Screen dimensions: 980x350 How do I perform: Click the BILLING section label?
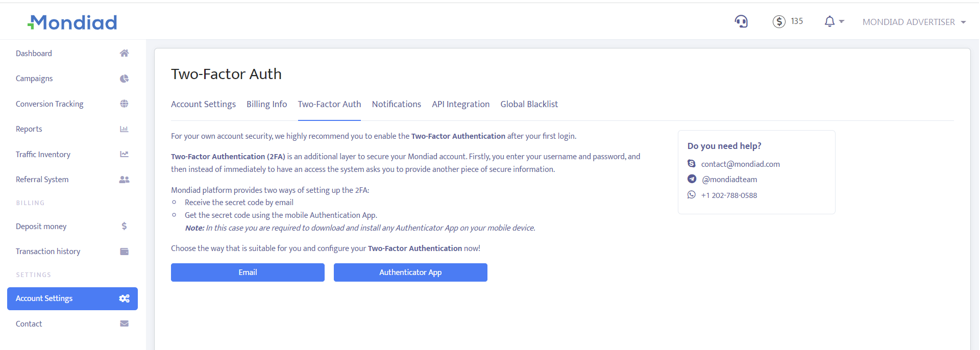click(x=30, y=203)
